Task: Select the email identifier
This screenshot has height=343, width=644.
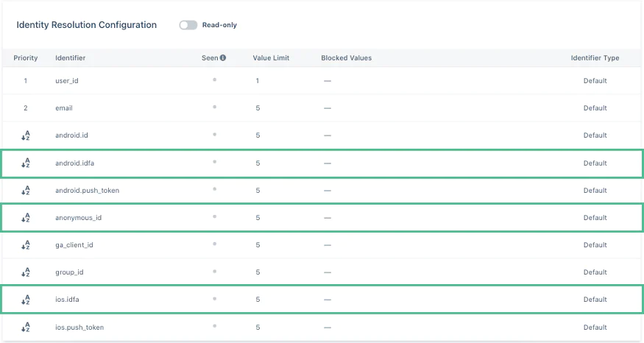Action: click(63, 108)
